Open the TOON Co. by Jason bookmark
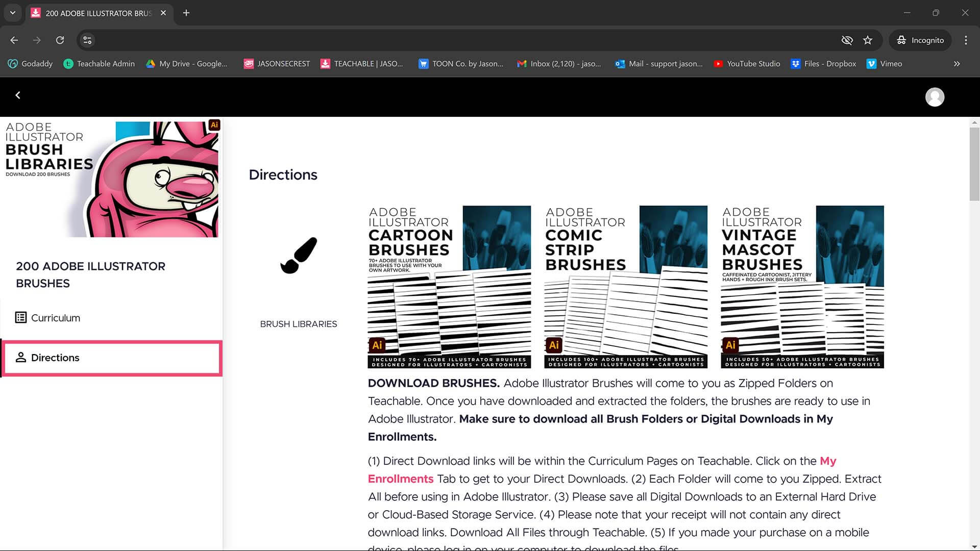980x551 pixels. [x=461, y=64]
